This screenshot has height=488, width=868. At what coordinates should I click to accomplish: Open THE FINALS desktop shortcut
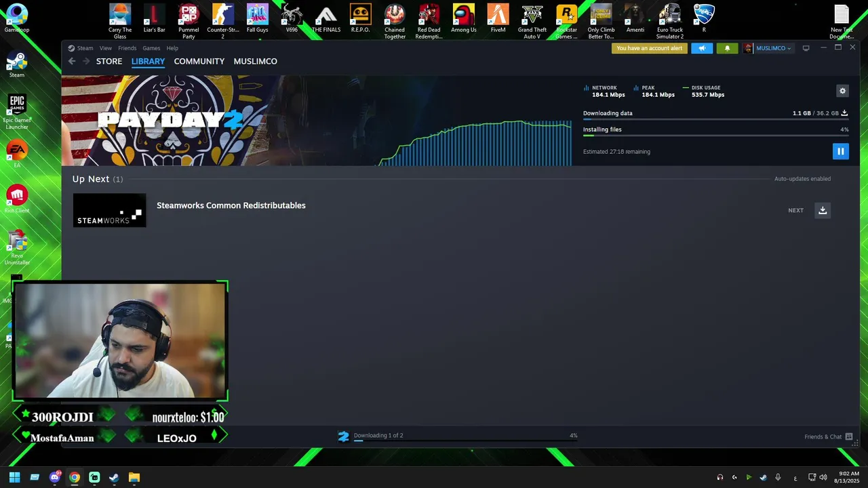coord(326,19)
